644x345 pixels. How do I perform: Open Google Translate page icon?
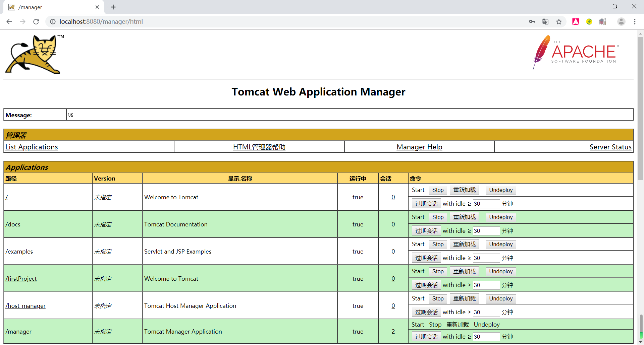coord(545,21)
